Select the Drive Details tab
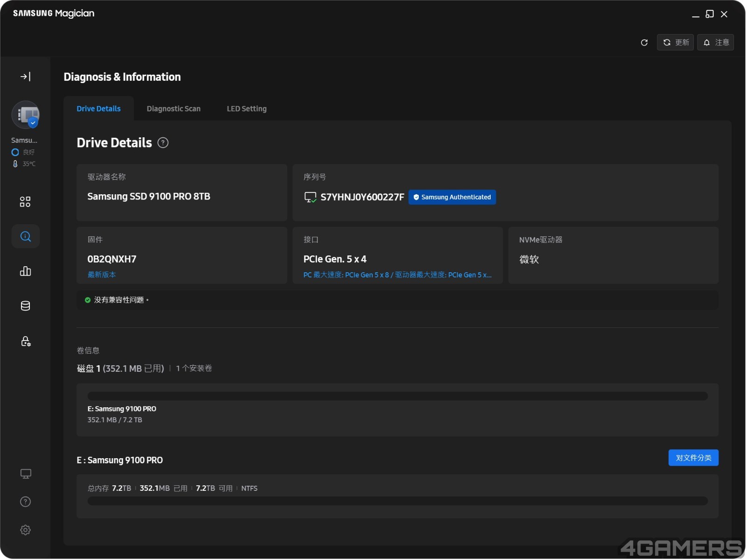This screenshot has height=560, width=747. (x=99, y=109)
